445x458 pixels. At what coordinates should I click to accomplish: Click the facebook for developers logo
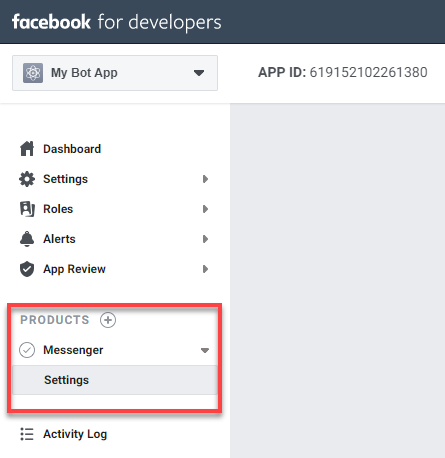(117, 22)
